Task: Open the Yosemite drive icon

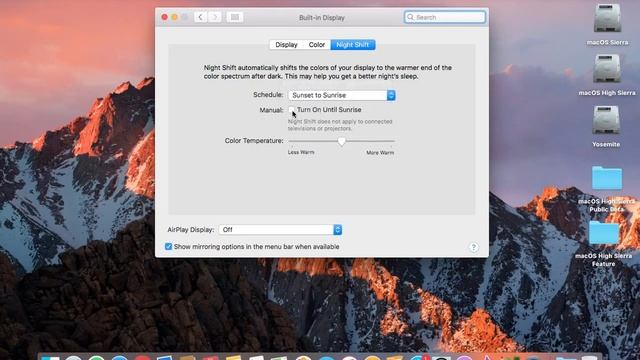Action: (606, 120)
